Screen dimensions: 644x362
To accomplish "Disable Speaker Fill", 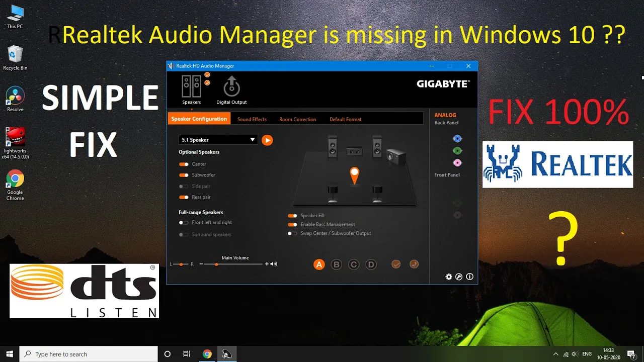I will pyautogui.click(x=292, y=216).
